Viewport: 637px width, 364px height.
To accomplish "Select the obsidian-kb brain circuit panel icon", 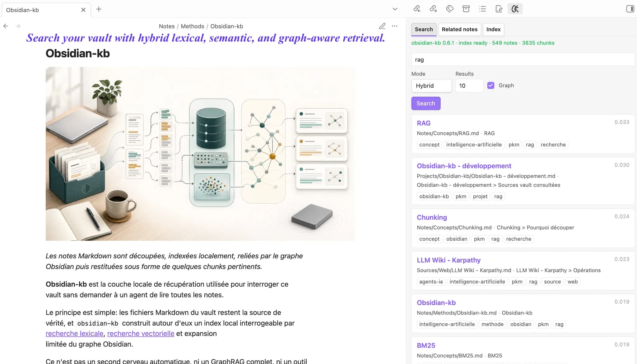I will [515, 9].
